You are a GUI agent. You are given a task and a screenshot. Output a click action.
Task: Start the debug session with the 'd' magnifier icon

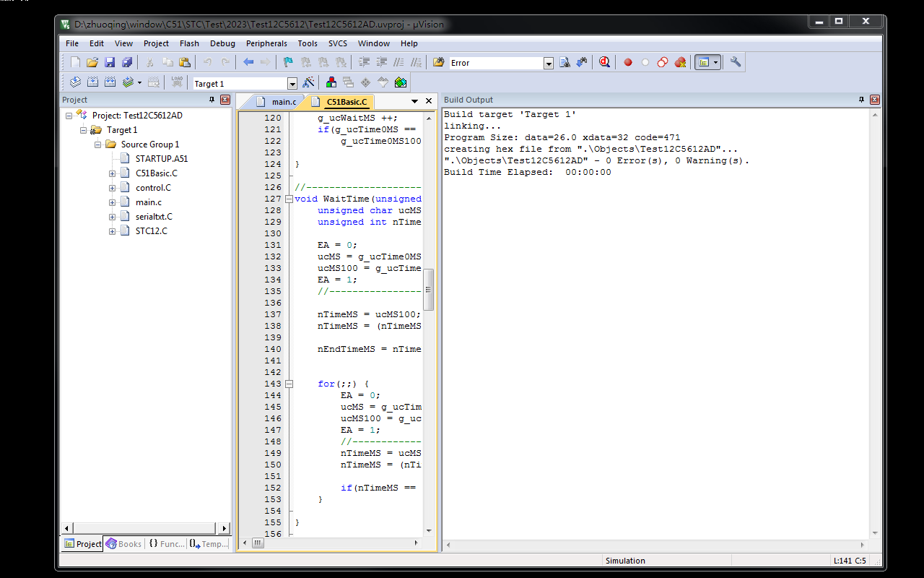point(604,63)
